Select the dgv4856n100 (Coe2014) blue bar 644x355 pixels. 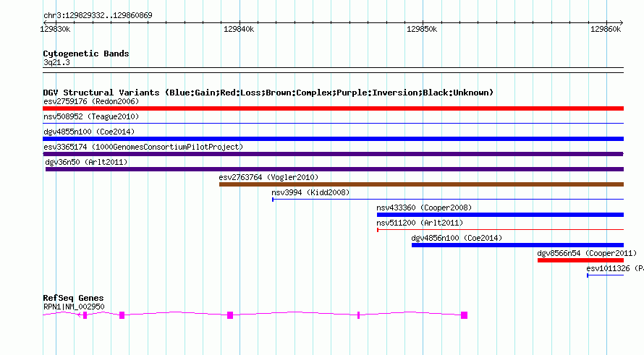[517, 245]
